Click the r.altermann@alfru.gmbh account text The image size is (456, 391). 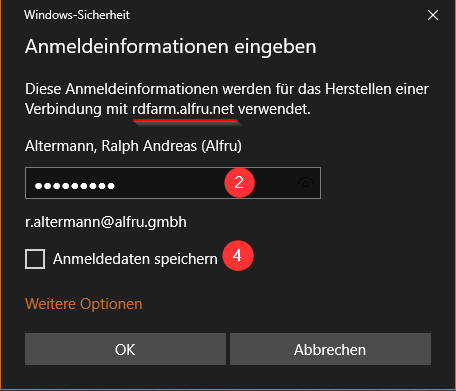click(106, 222)
